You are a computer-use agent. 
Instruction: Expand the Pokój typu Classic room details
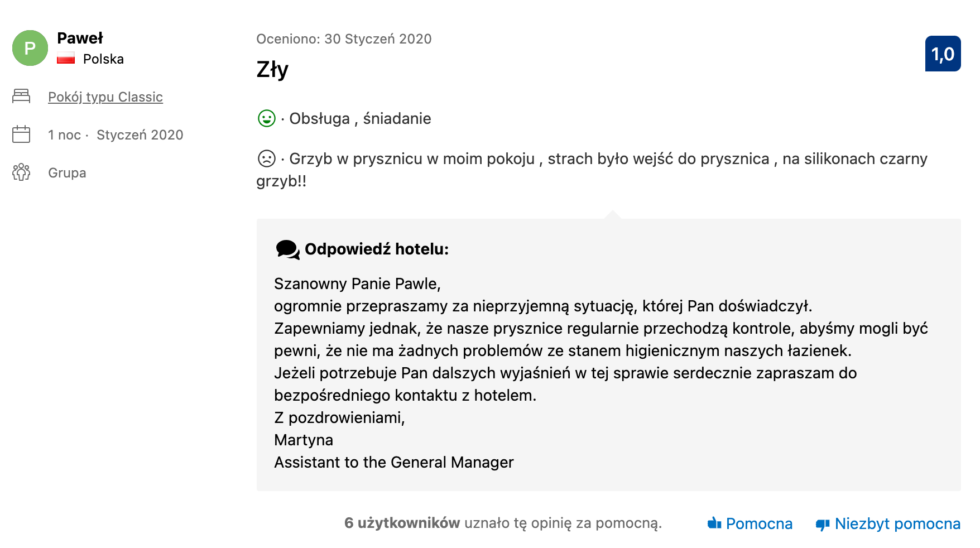click(x=105, y=97)
